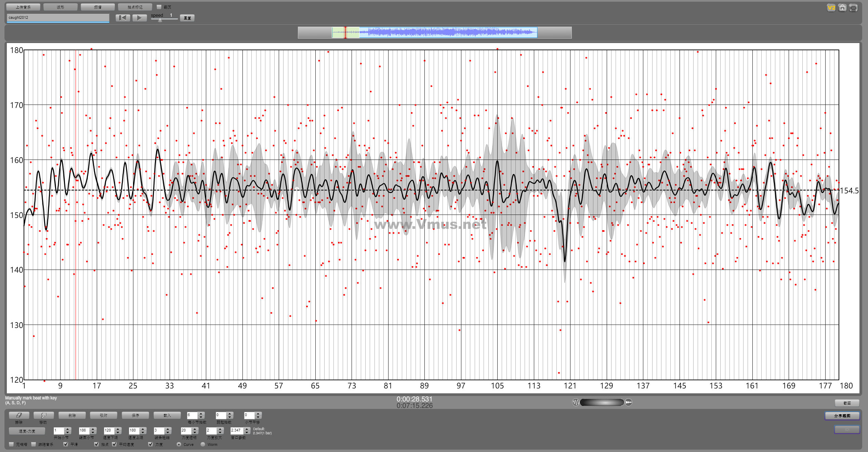The image size is (868, 452).
Task: Click the speed slider handle
Action: click(x=160, y=20)
